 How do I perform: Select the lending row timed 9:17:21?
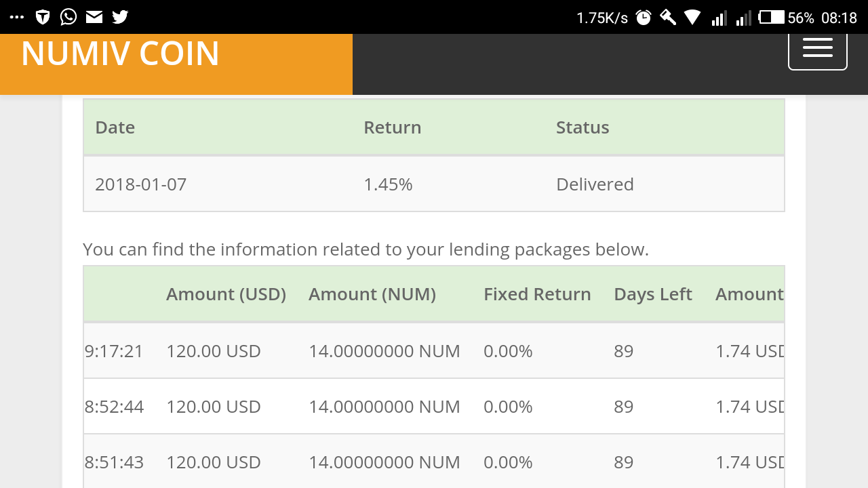(434, 351)
